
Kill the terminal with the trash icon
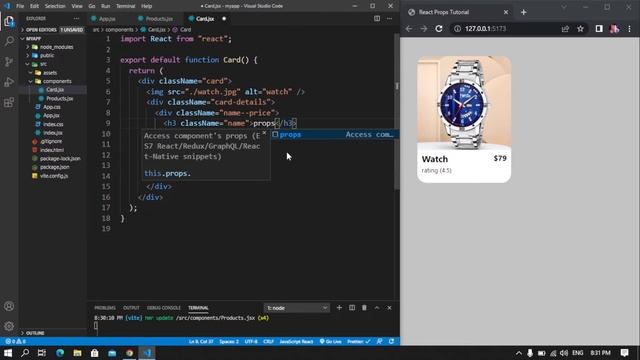[364, 307]
